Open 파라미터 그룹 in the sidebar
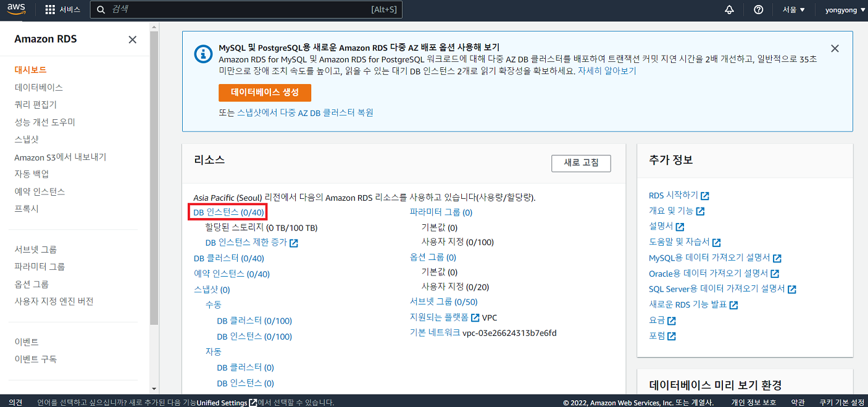 [x=40, y=267]
